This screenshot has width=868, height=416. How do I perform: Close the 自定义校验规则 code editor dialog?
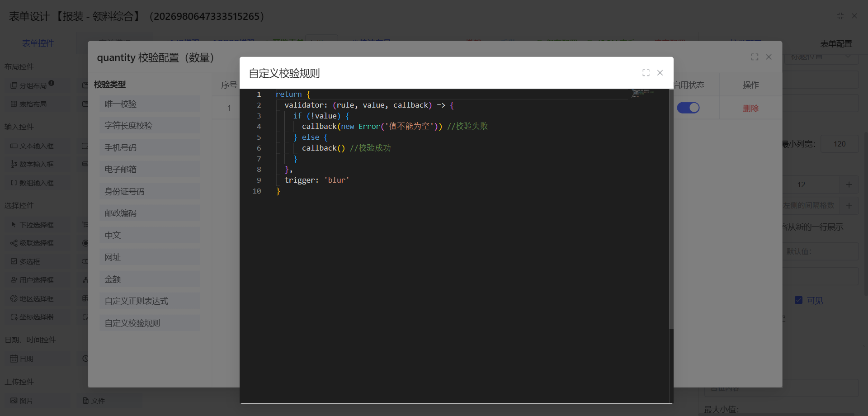click(660, 73)
